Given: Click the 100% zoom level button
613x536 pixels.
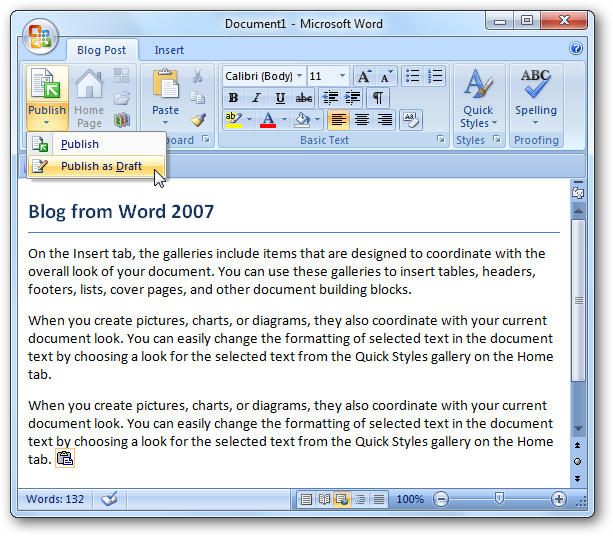Looking at the screenshot, I should 410,499.
